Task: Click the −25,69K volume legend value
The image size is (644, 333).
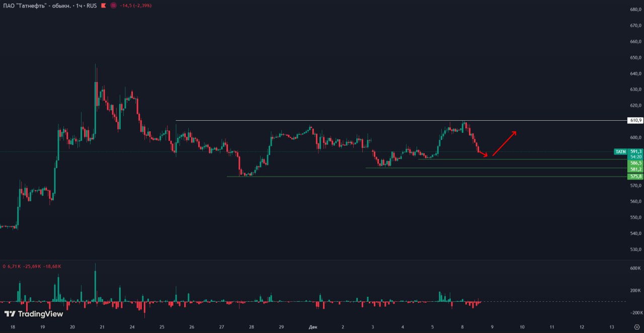Action: point(32,266)
